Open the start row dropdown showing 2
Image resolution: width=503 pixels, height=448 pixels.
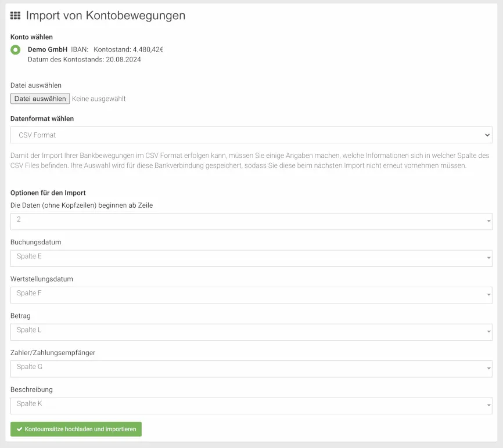click(251, 222)
